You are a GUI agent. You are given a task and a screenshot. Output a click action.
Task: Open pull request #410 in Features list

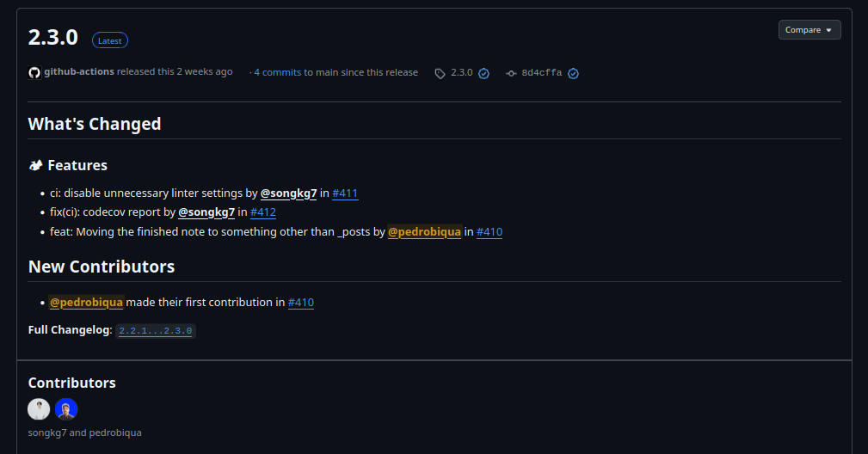(489, 232)
